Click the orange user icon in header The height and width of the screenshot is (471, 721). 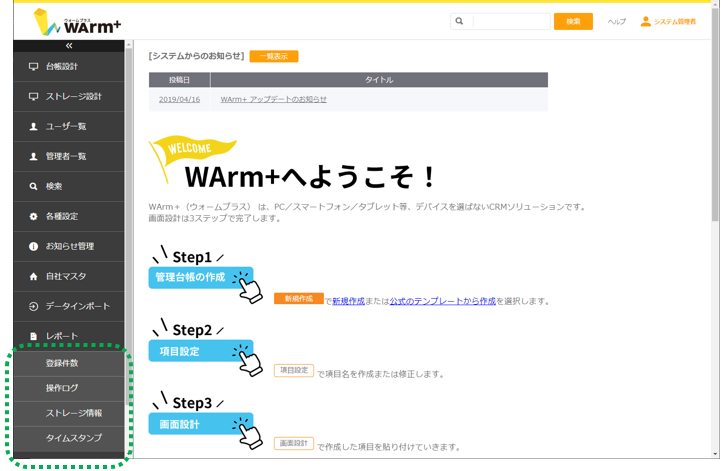pos(646,21)
